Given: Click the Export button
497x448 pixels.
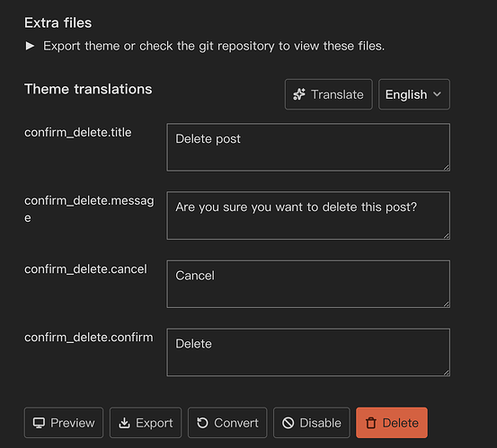Looking at the screenshot, I should coord(146,423).
